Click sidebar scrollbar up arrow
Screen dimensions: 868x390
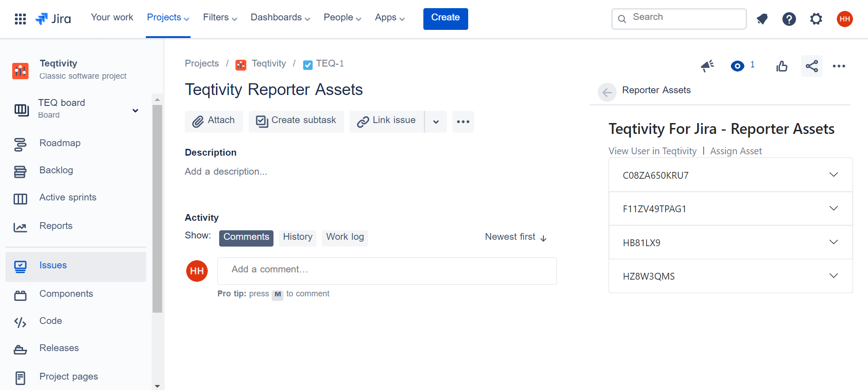coord(157,99)
